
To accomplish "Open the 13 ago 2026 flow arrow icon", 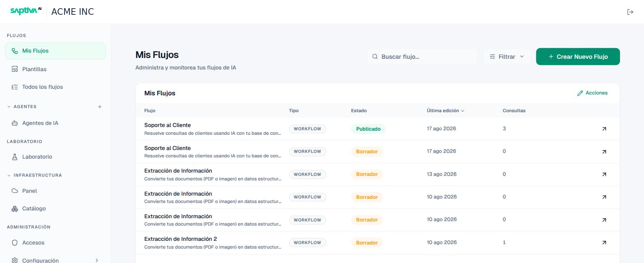I will coord(604,174).
